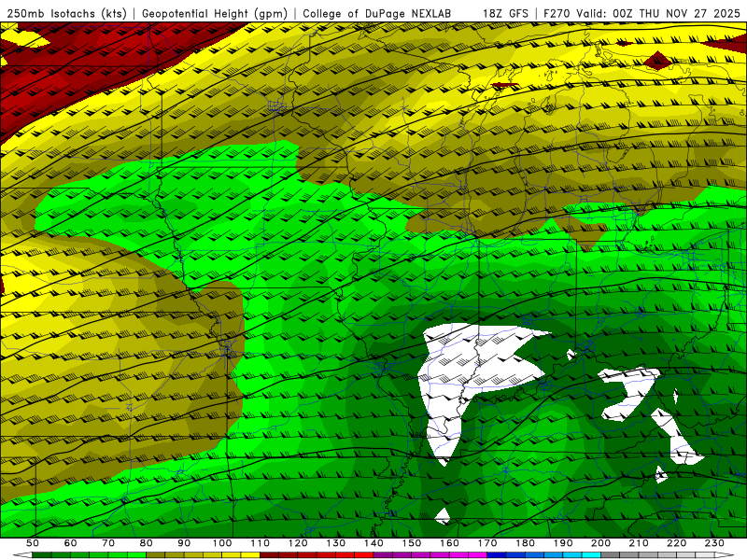Click the 230 label on the color scale
Image resolution: width=747 pixels, height=560 pixels.
point(714,543)
